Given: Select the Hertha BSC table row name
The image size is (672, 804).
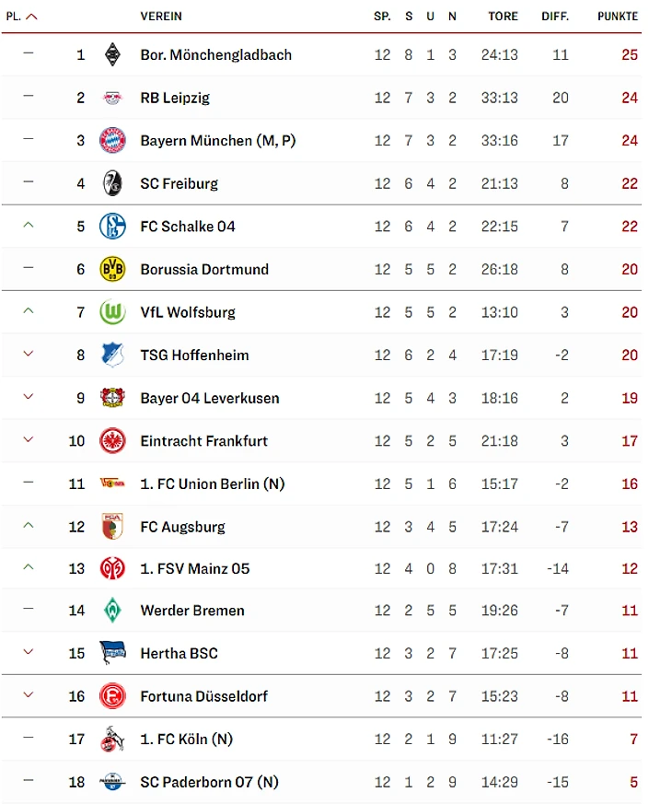Looking at the screenshot, I should [x=179, y=653].
